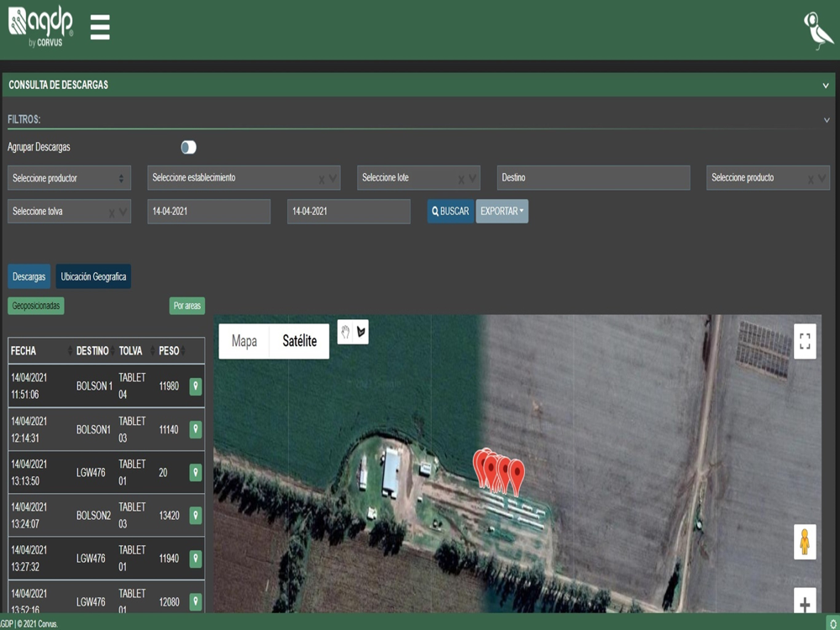Open the Seleccione productor dropdown
This screenshot has height=630, width=840.
click(x=69, y=178)
